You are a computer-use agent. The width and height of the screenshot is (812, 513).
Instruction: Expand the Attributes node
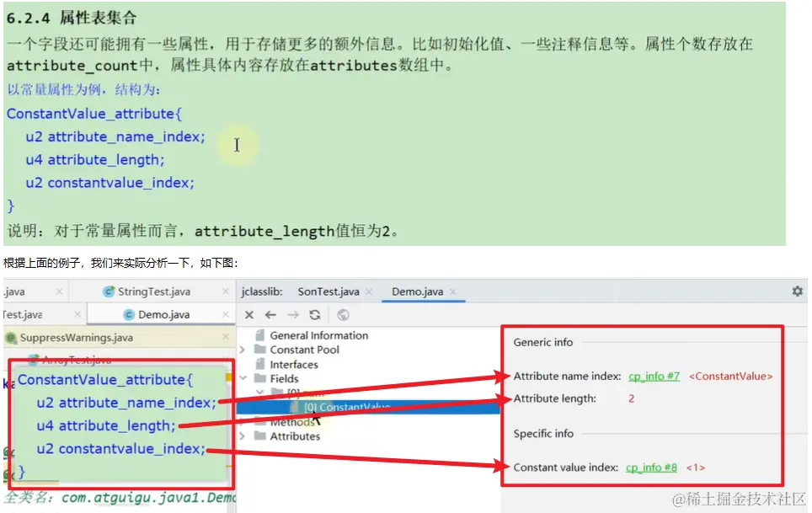(x=242, y=436)
